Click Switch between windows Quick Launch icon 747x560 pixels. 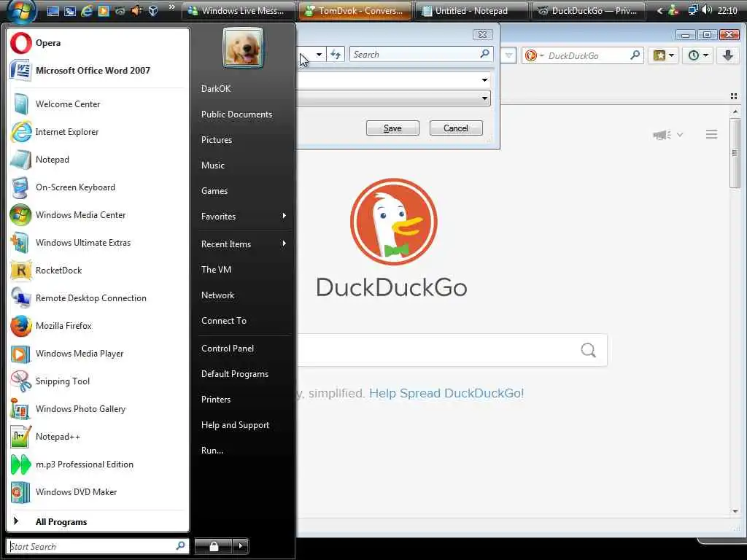pos(69,10)
